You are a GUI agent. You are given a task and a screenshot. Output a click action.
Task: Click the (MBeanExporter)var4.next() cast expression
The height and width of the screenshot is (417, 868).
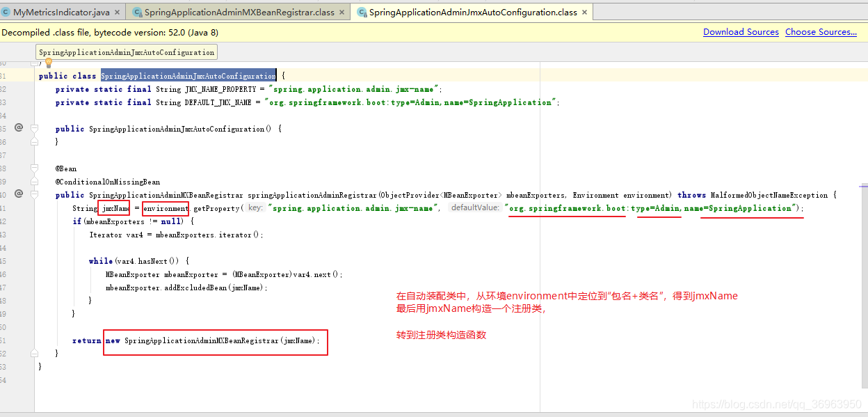pos(285,274)
